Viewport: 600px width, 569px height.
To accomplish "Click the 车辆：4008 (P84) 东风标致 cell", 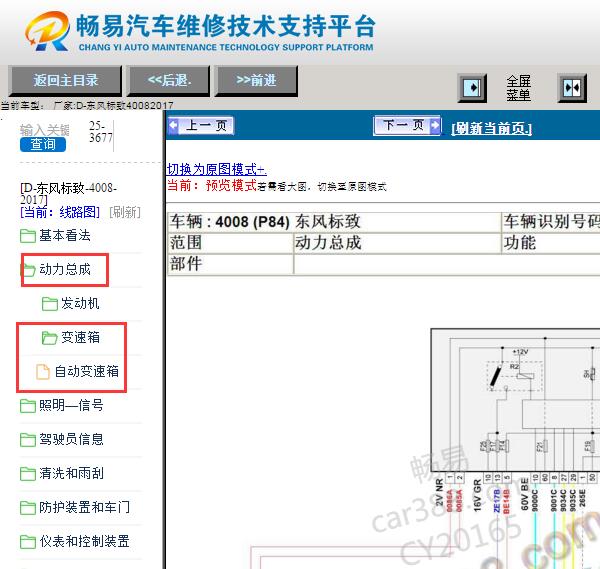I will (x=334, y=222).
